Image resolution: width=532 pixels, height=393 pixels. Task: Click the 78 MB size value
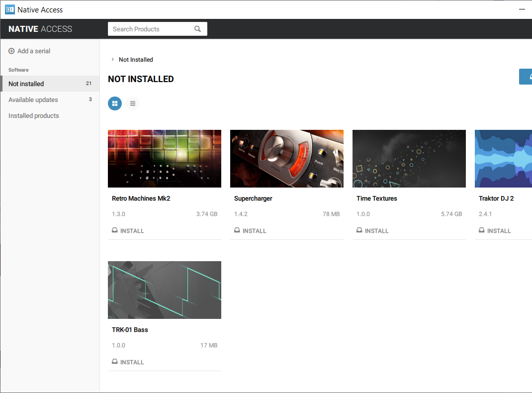pos(331,214)
